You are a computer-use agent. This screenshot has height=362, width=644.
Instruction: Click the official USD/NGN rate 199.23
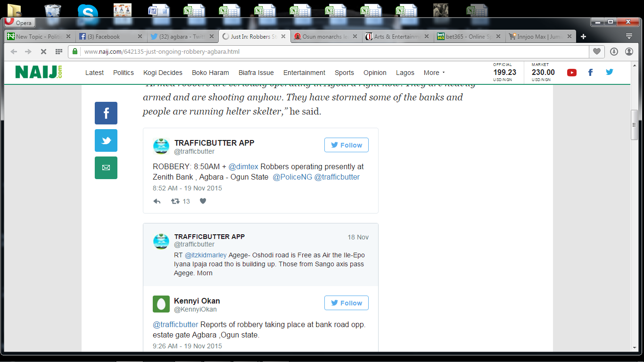[504, 72]
